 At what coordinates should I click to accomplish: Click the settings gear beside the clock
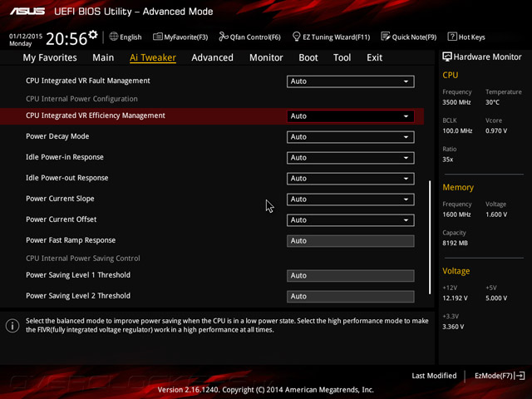coord(93,35)
